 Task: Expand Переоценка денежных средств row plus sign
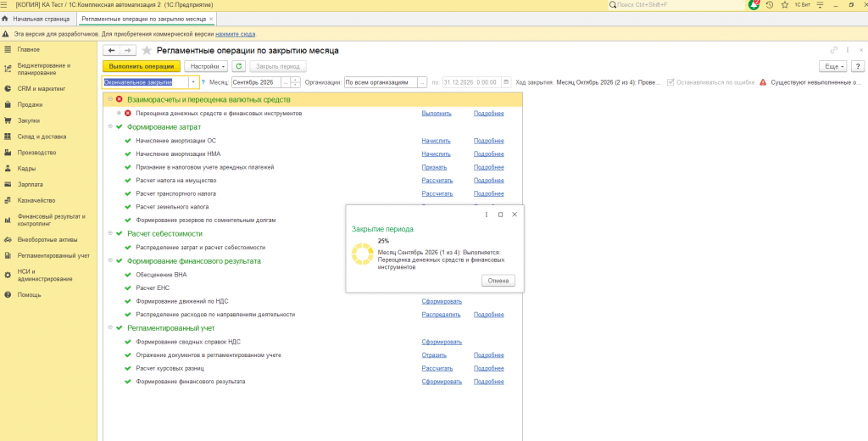(119, 113)
